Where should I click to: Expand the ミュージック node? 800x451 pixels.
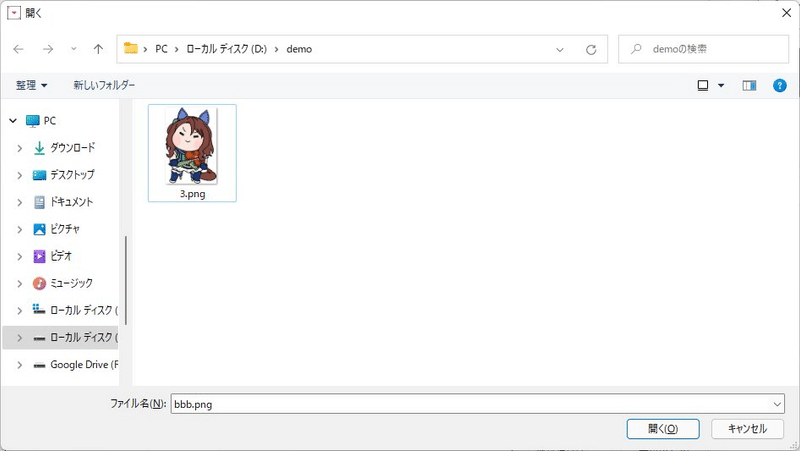click(19, 283)
